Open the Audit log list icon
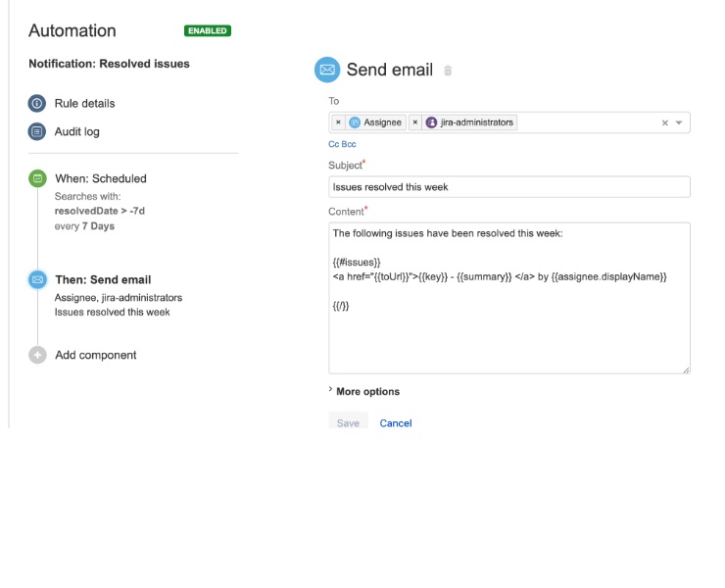 tap(37, 131)
